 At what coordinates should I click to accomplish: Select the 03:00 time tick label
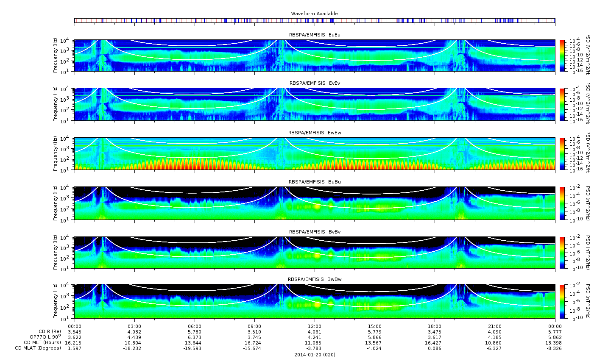134,326
